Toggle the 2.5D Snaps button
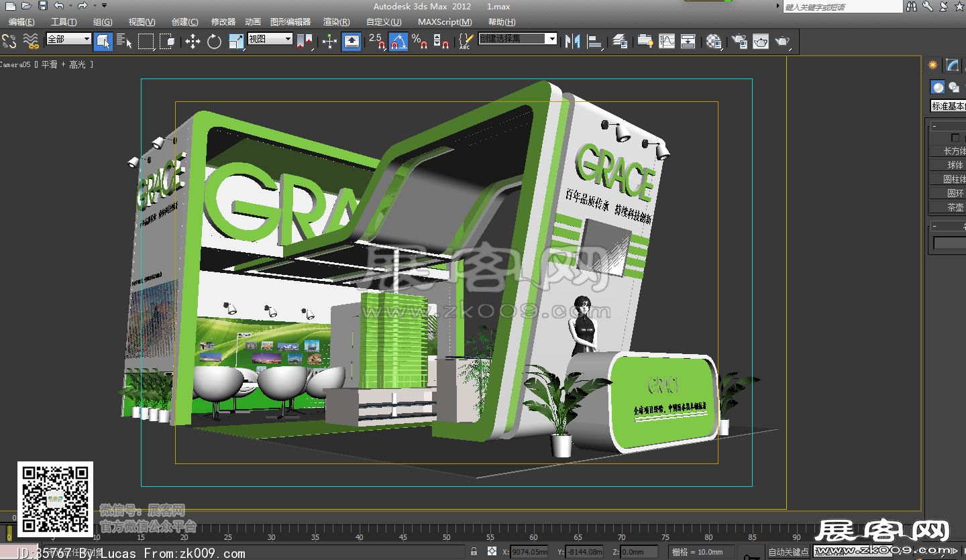 pyautogui.click(x=377, y=42)
